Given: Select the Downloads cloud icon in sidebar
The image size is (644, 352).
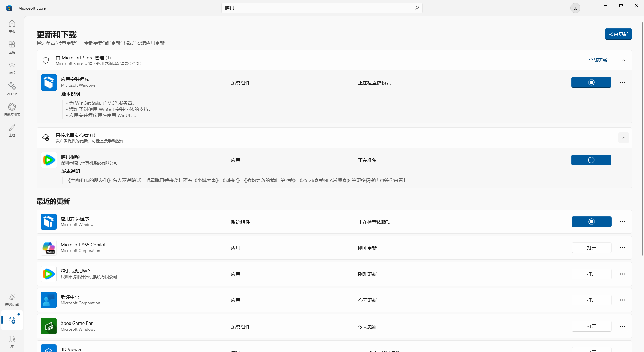Looking at the screenshot, I should point(12,320).
